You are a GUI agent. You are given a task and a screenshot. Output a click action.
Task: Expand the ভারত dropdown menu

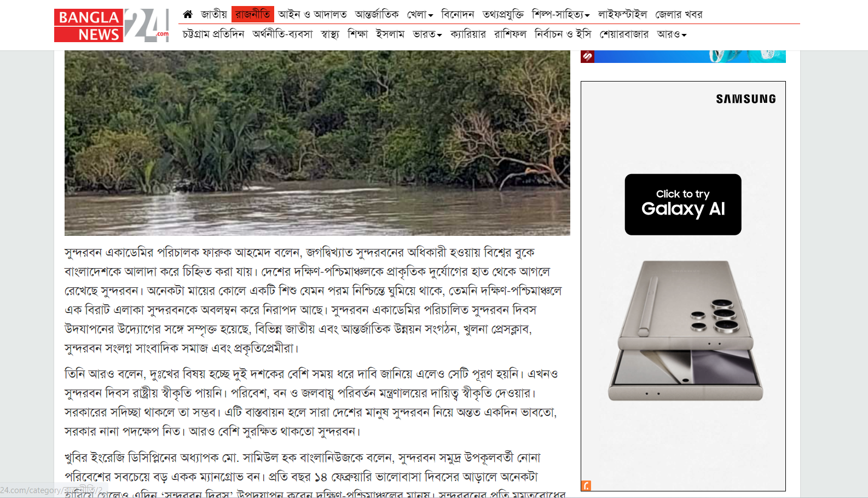click(427, 34)
